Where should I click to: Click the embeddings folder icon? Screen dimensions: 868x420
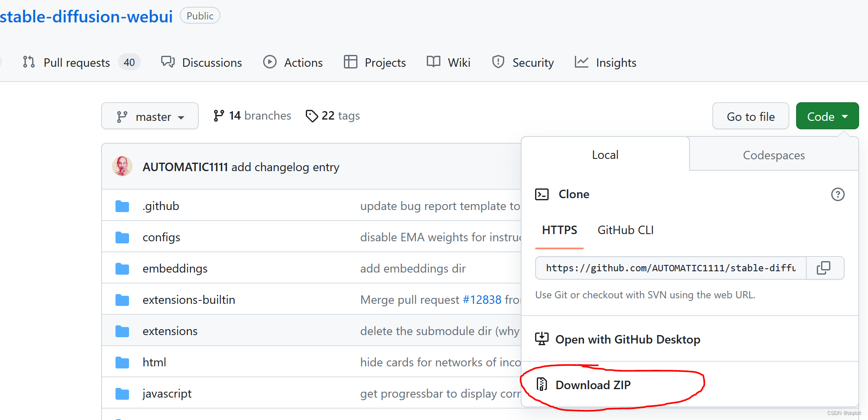[x=122, y=269]
